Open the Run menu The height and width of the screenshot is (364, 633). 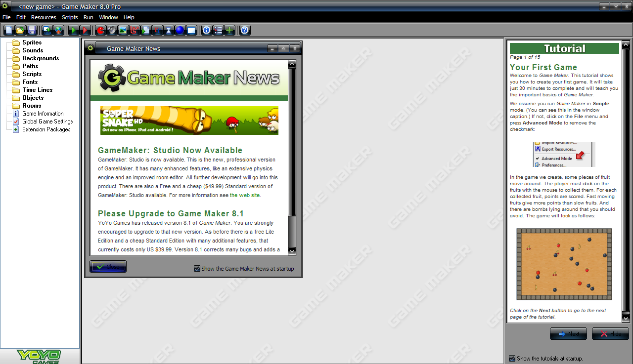[88, 17]
